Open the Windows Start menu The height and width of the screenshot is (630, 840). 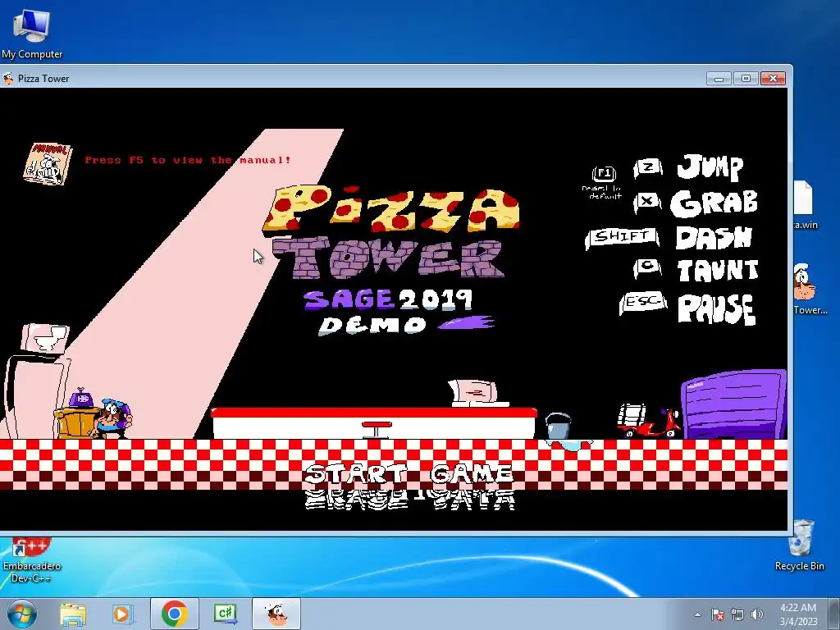point(22,614)
